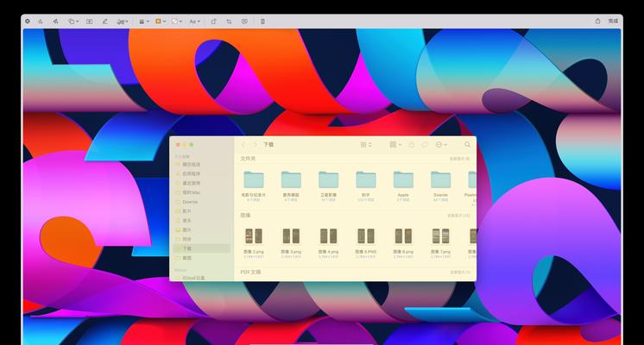Viewport: 644px width, 345px height.
Task: Rotate the screenshot with the Rotate icon
Action: 213,22
